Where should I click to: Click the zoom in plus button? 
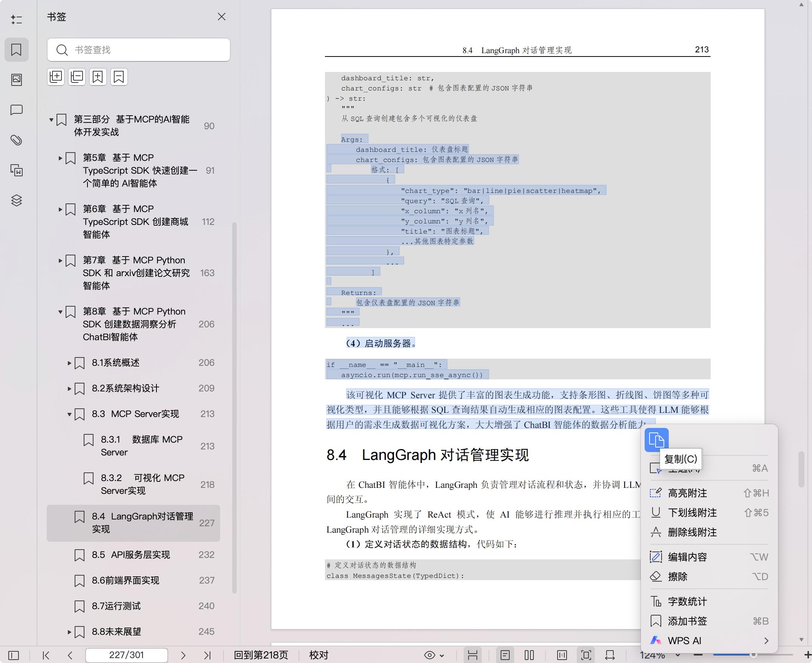(807, 655)
